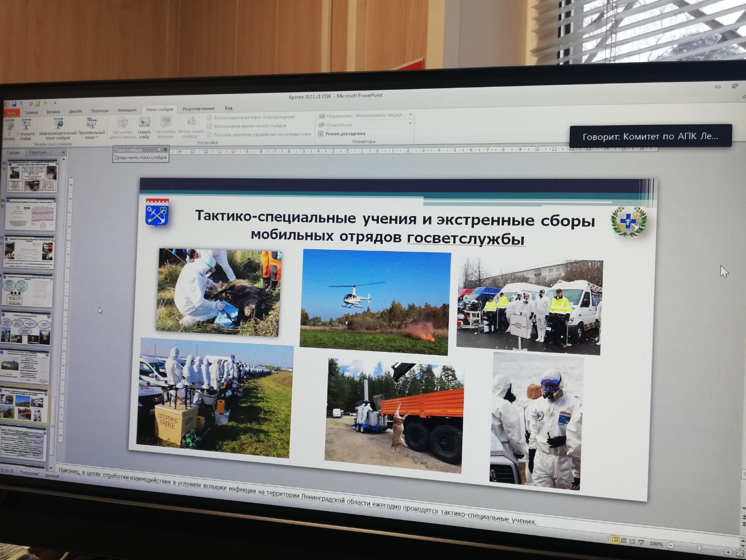The height and width of the screenshot is (560, 746).
Task: Click Leningrad Oblast coat of arms image
Action: [157, 213]
